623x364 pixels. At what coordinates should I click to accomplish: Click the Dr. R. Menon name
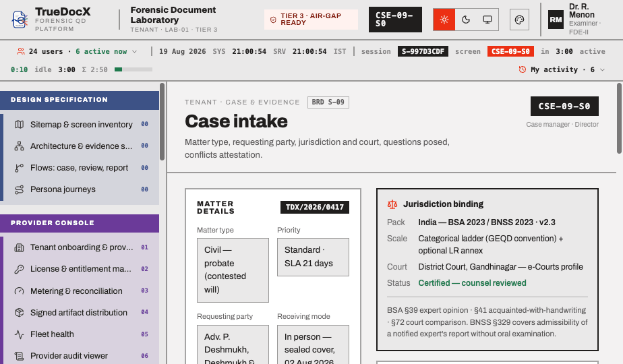pyautogui.click(x=582, y=11)
